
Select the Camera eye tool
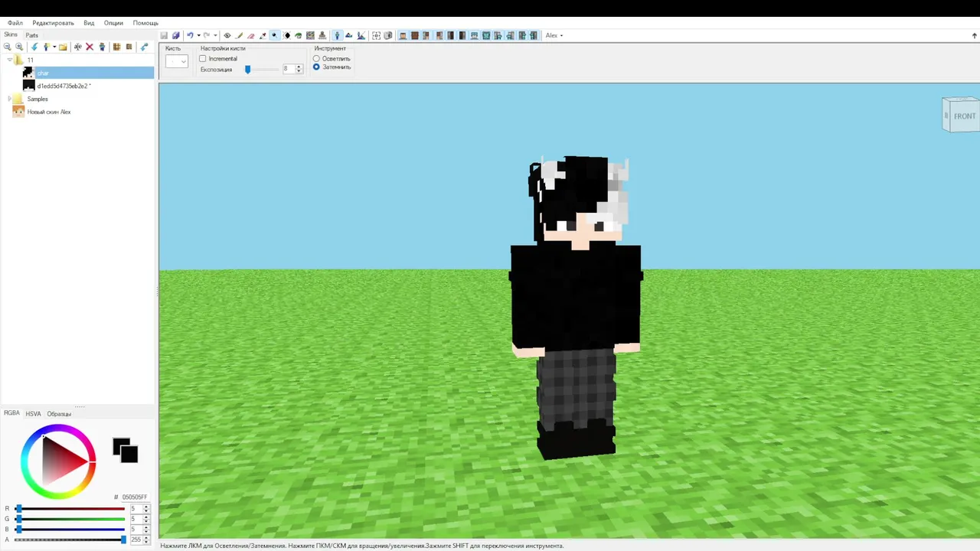coord(227,35)
